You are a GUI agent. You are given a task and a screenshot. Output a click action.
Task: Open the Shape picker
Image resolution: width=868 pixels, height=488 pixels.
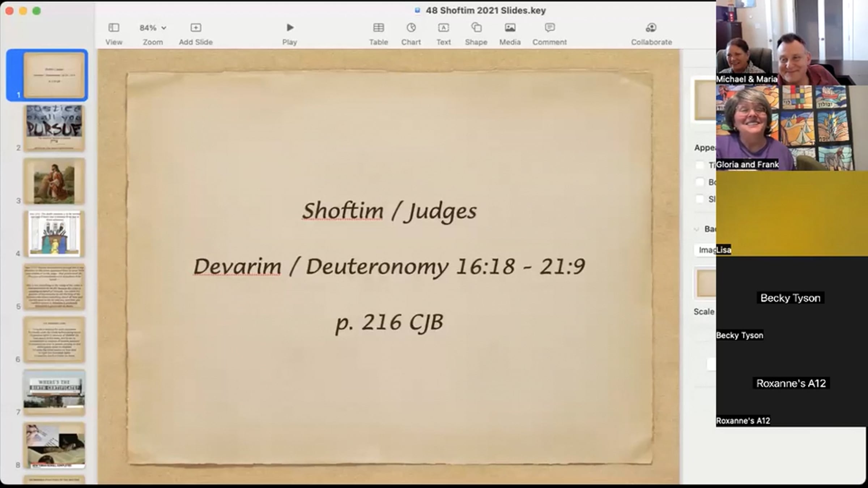click(x=476, y=28)
